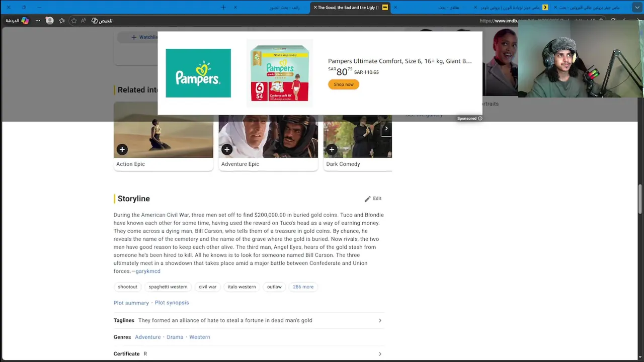The width and height of the screenshot is (644, 362).
Task: Click the Taglines label
Action: point(124,320)
